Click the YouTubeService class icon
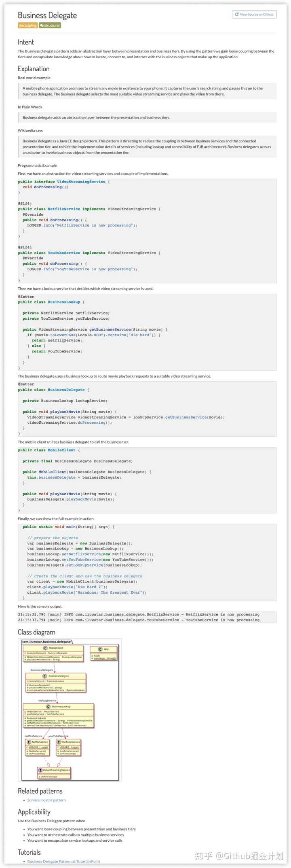Image resolution: width=291 pixels, height=868 pixels. pos(59,742)
